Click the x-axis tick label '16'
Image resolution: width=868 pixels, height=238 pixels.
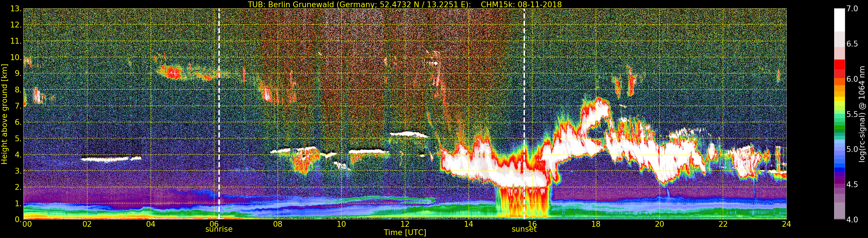point(532,224)
